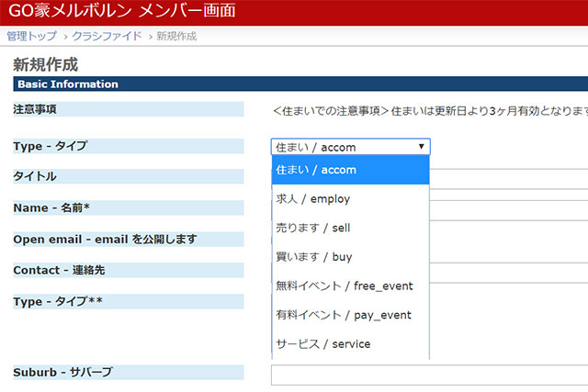Click the Basic Information section header
Image resolution: width=588 pixels, height=392 pixels.
click(68, 84)
